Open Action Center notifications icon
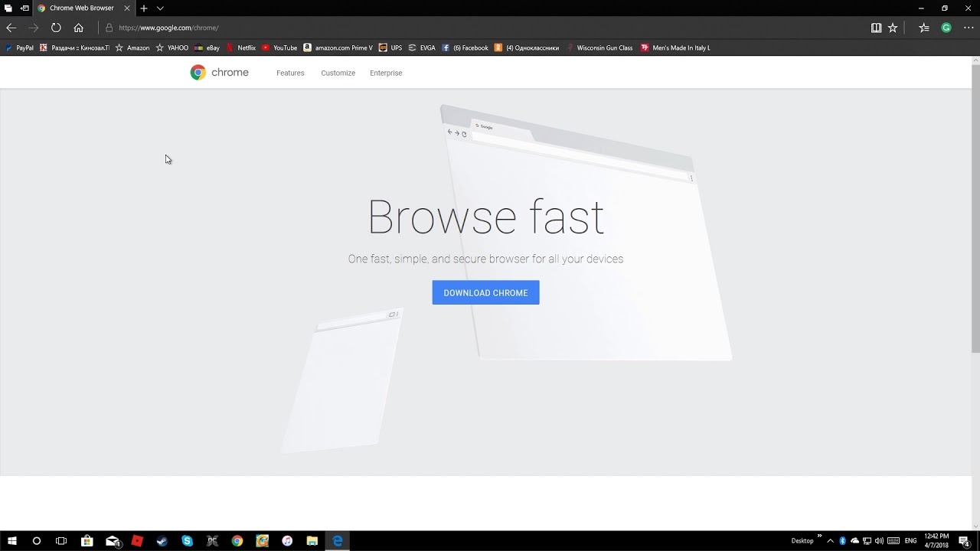 964,541
